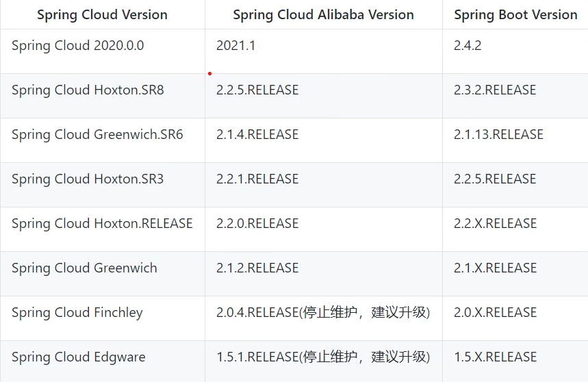Viewport: 588px width, 382px height.
Task: Select the Spring Cloud Greenwich cell without SR6
Action: tap(103, 274)
